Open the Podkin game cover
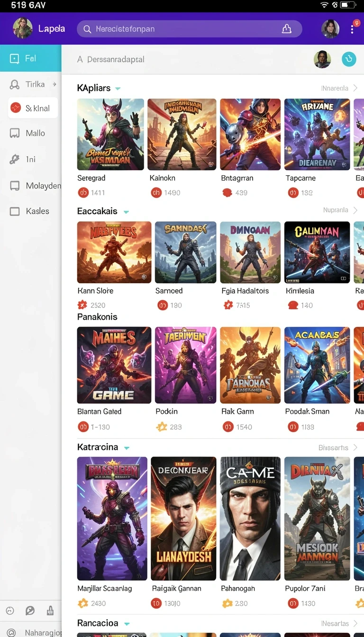 click(x=185, y=365)
